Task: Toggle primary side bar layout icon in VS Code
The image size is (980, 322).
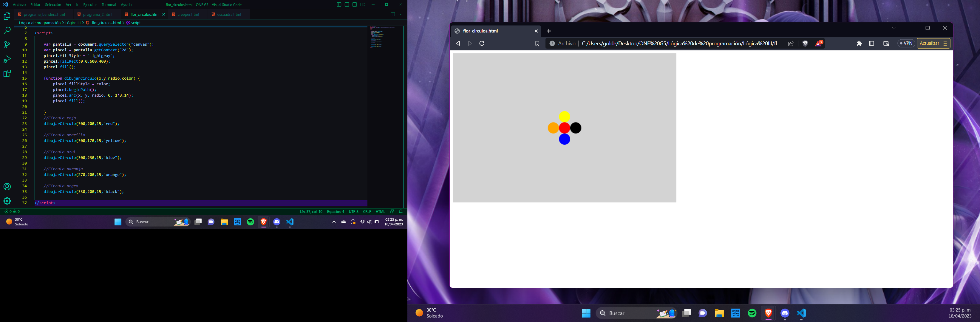Action: point(339,4)
